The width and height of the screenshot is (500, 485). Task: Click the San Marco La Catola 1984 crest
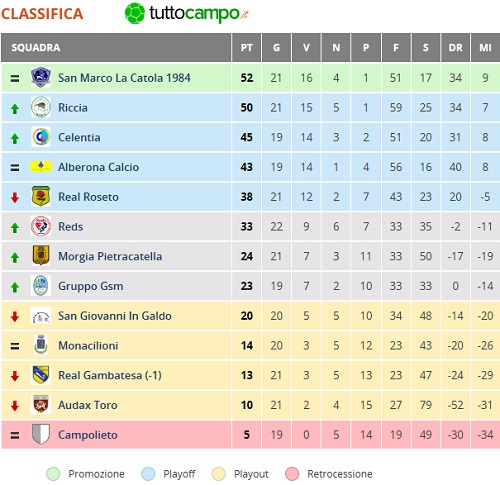pyautogui.click(x=41, y=77)
